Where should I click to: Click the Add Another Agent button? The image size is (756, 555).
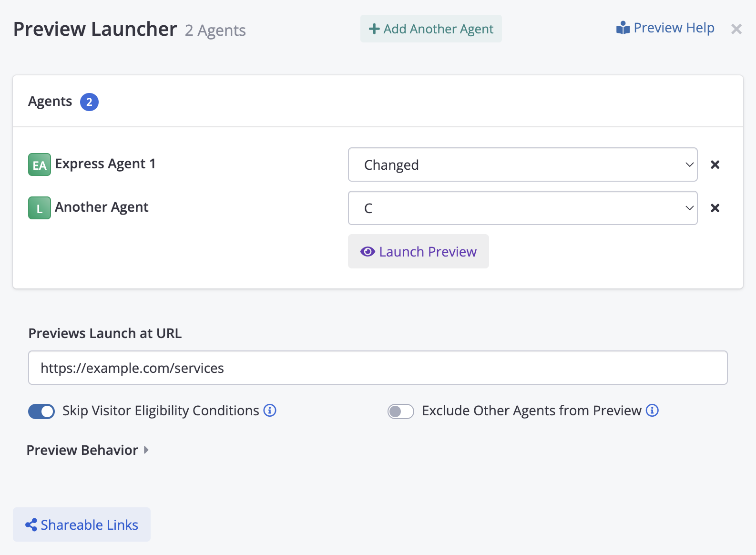(x=431, y=29)
